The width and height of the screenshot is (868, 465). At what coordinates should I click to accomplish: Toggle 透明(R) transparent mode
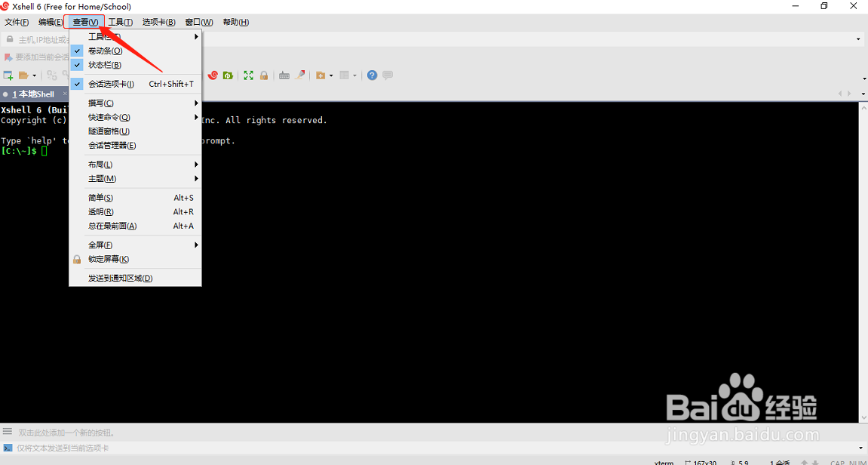click(135, 211)
